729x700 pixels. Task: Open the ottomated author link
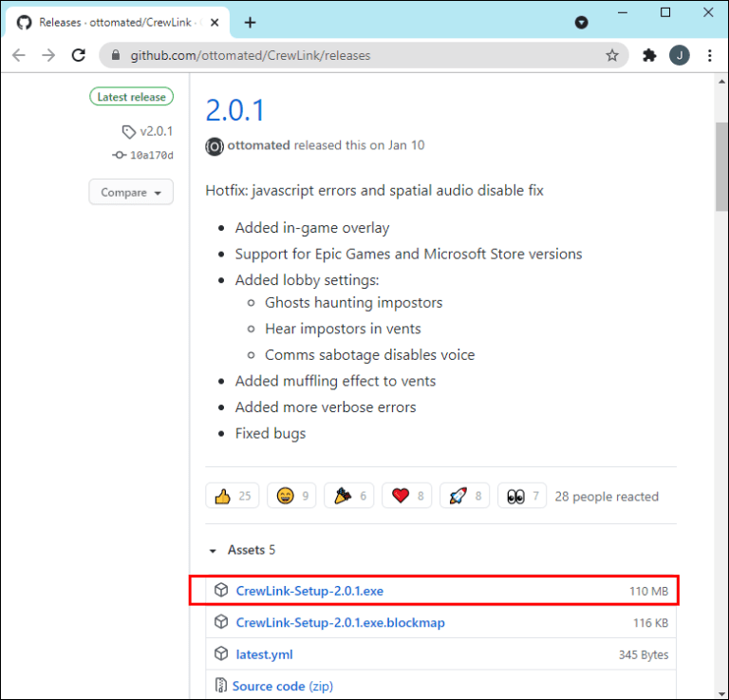point(258,145)
